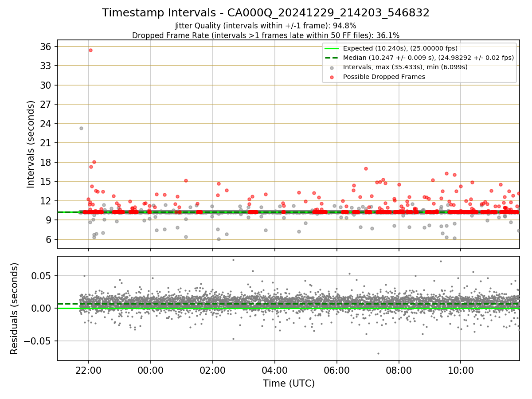Click the lowest residual point near −0.07 seconds

[x=378, y=353]
